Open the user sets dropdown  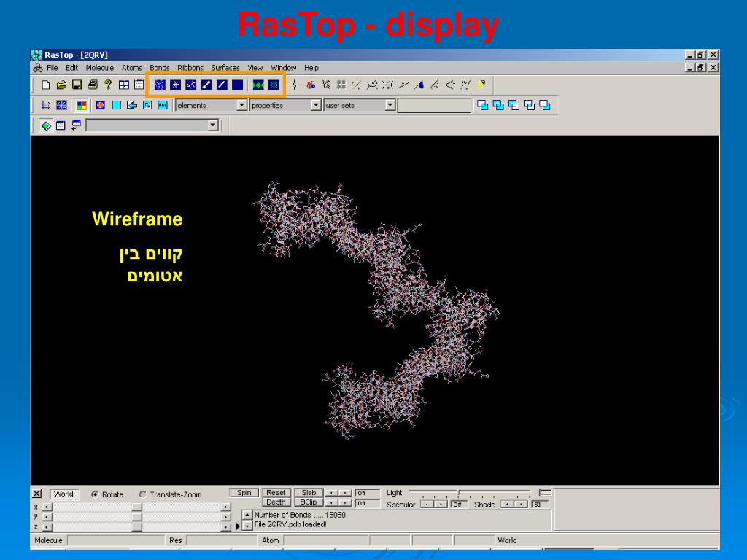[390, 105]
